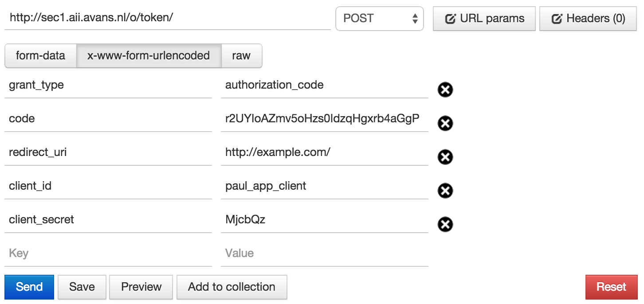Save the current request

(82, 287)
